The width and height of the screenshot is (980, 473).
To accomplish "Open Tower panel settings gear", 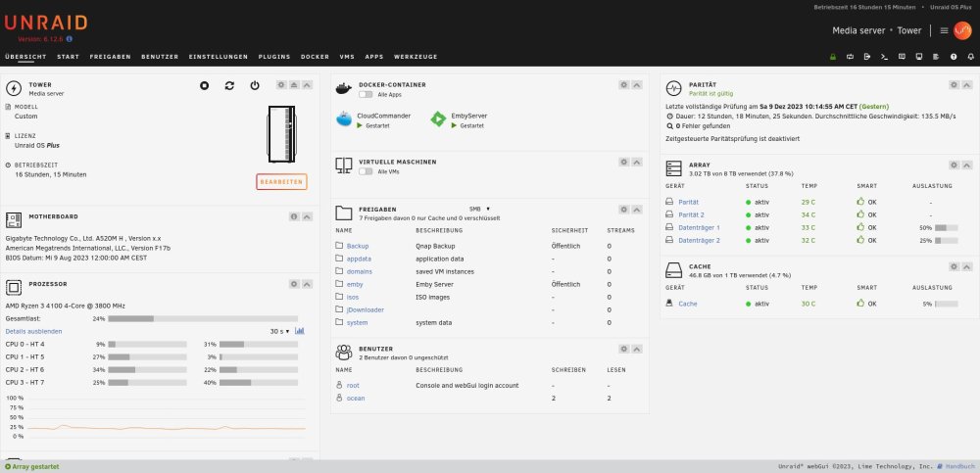I will [x=281, y=85].
